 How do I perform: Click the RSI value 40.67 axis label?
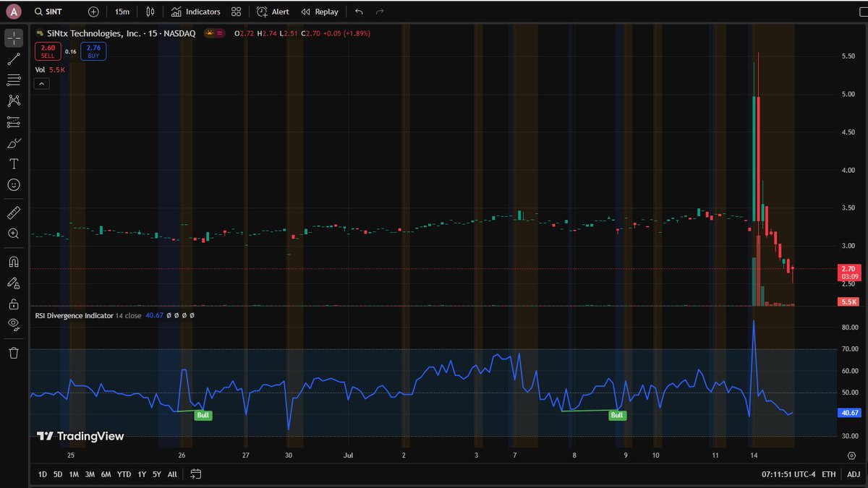[849, 413]
